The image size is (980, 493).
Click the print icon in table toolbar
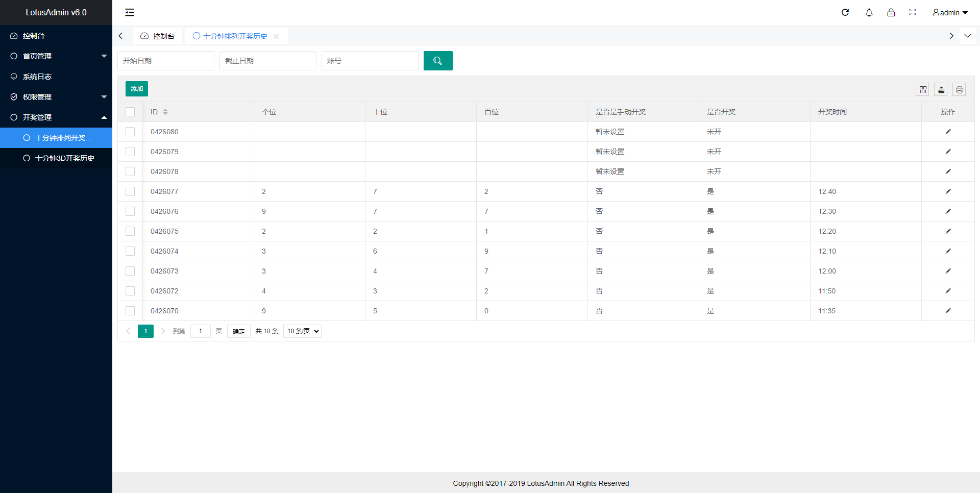coord(960,90)
